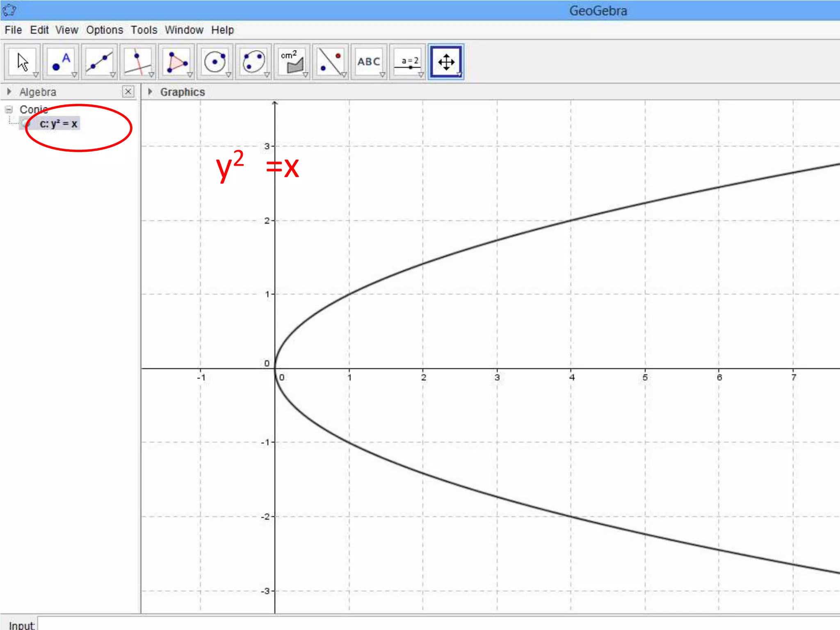Select the Move arrow tool
The height and width of the screenshot is (630, 840).
point(23,62)
